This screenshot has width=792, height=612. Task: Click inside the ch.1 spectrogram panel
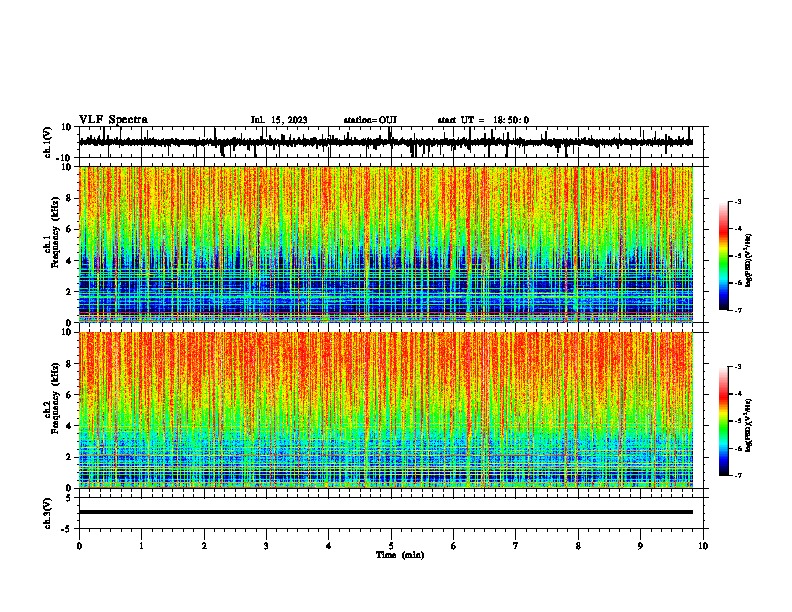coord(386,244)
